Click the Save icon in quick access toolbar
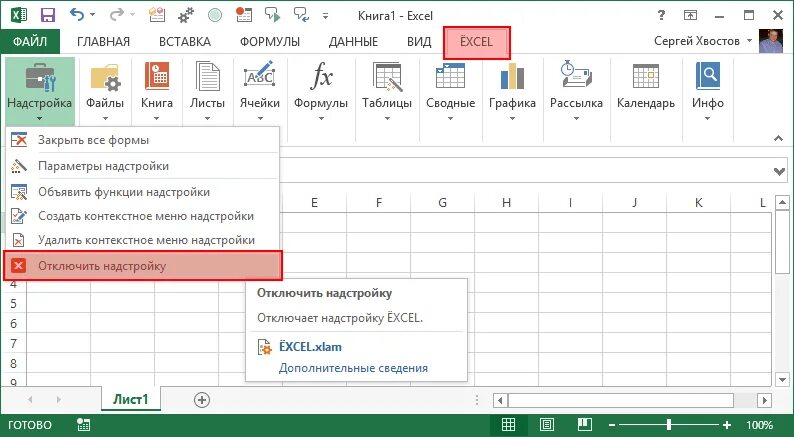The width and height of the screenshot is (794, 437). tap(48, 16)
